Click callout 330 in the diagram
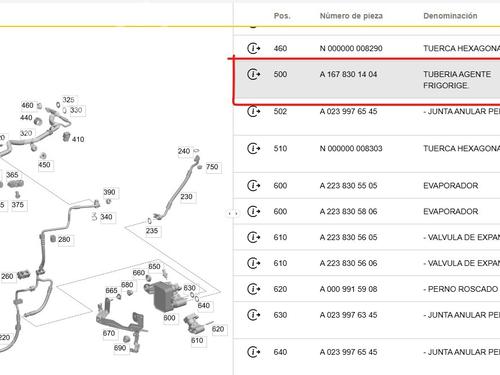The image size is (500, 375). [76, 110]
